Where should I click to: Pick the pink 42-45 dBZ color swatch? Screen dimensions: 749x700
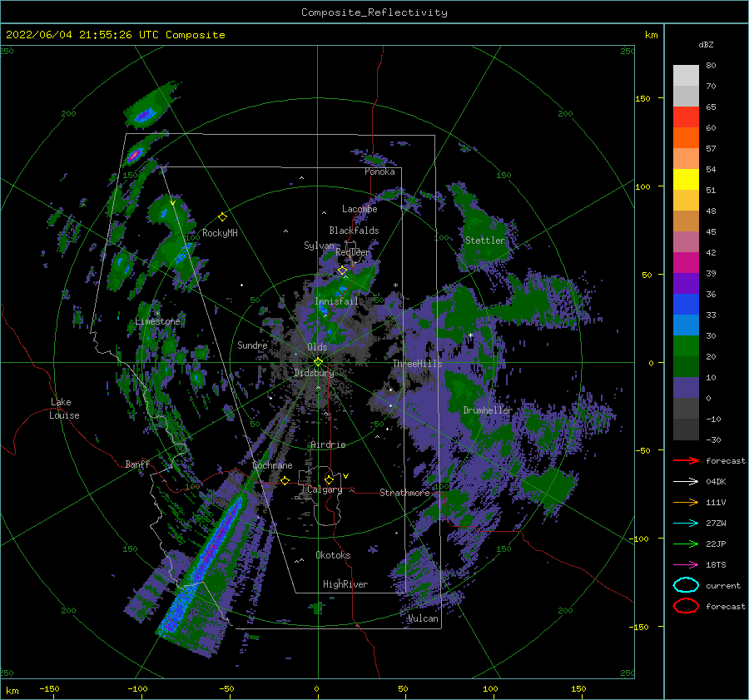pyautogui.click(x=686, y=241)
